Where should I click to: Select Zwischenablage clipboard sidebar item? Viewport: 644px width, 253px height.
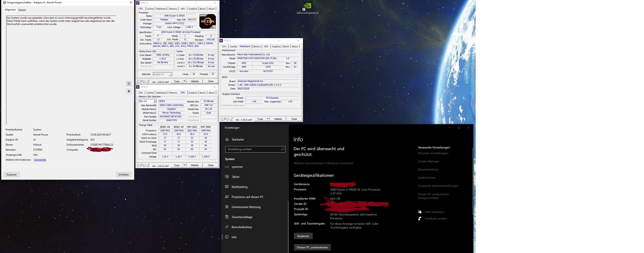coord(242,217)
